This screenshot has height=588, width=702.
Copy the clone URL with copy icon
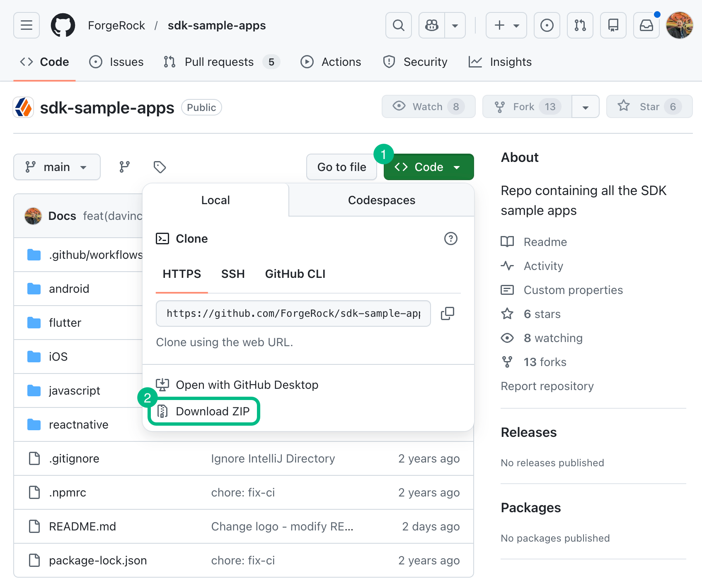pos(448,313)
